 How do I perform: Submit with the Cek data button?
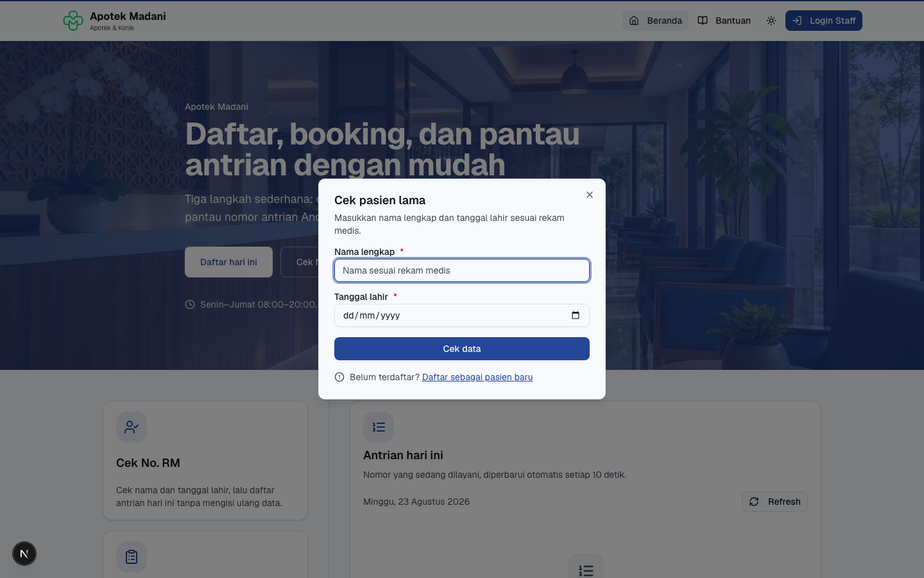click(x=462, y=349)
